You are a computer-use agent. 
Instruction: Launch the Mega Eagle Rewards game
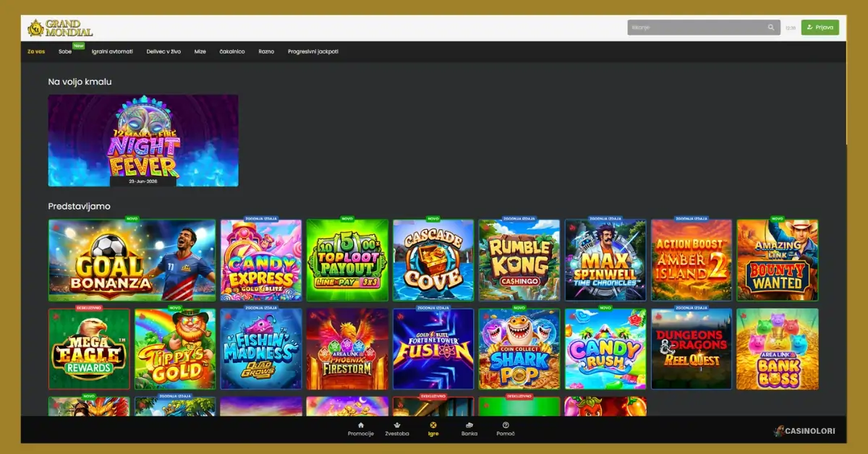point(89,349)
